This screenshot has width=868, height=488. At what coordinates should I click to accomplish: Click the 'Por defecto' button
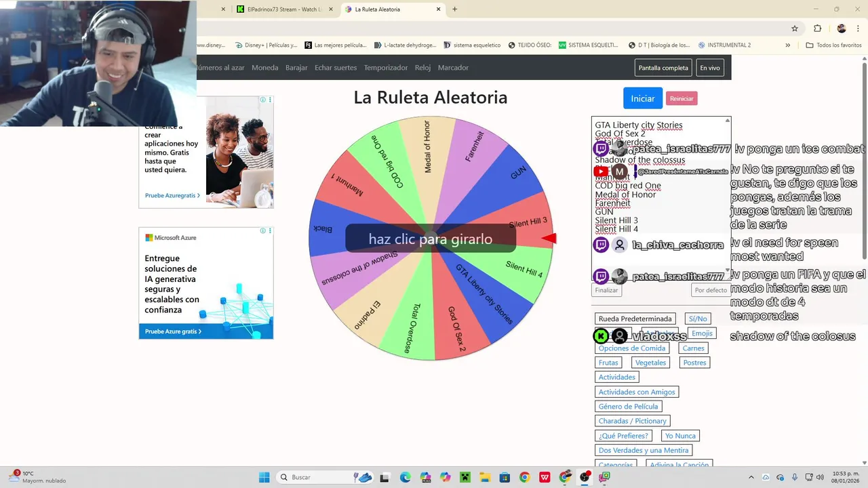pyautogui.click(x=711, y=290)
